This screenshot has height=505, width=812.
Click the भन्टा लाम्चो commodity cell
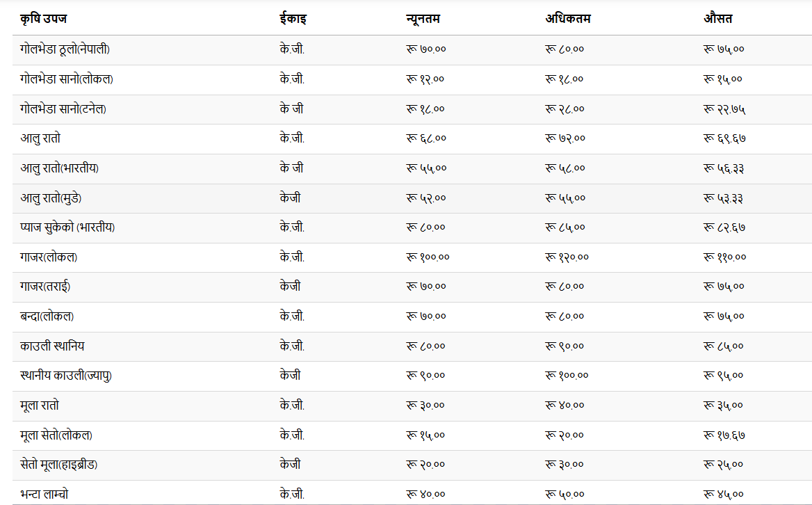tap(44, 494)
